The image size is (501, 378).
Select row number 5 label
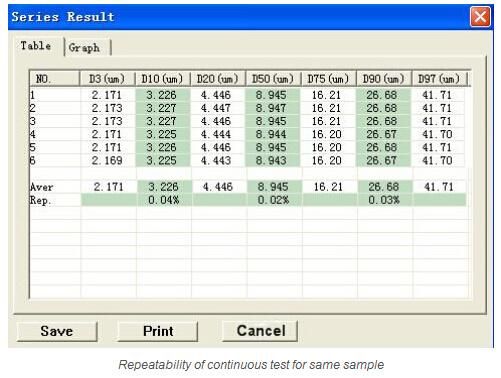click(x=32, y=147)
